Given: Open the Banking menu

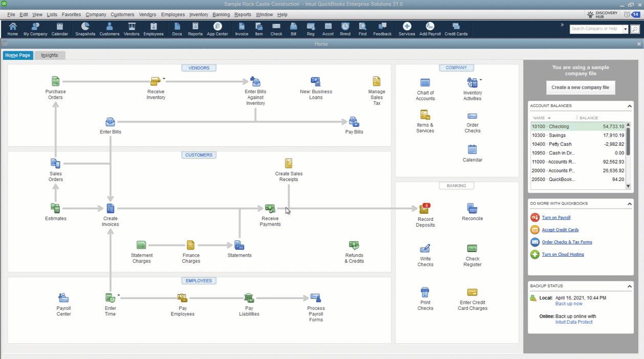Looking at the screenshot, I should pos(221,15).
